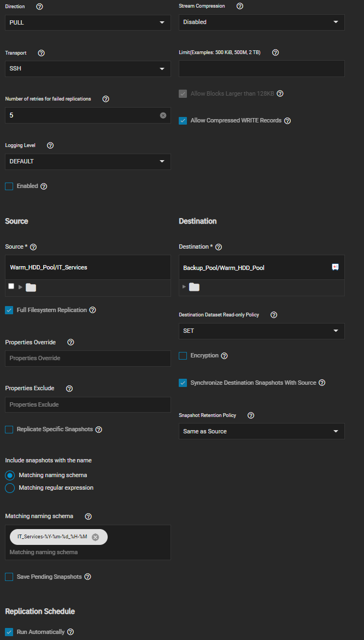Show help for Replicate Specific Snapshots

tap(98, 430)
